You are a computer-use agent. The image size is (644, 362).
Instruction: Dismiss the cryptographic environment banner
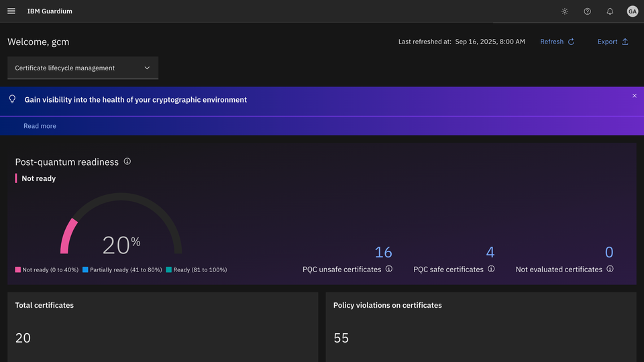tap(635, 96)
